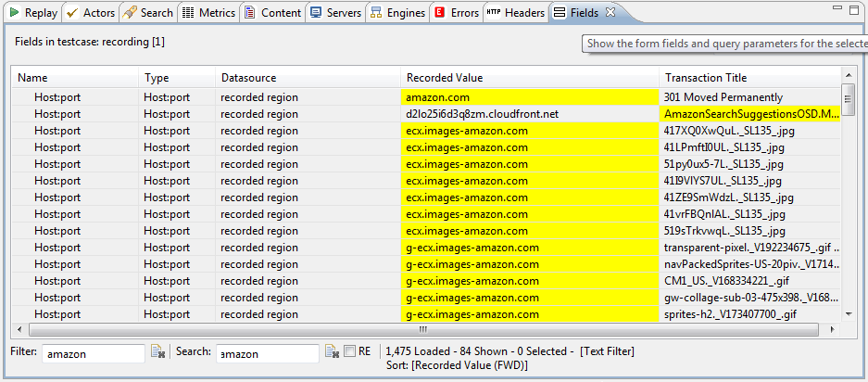
Task: Click the Search tab's icon
Action: pyautogui.click(x=130, y=13)
